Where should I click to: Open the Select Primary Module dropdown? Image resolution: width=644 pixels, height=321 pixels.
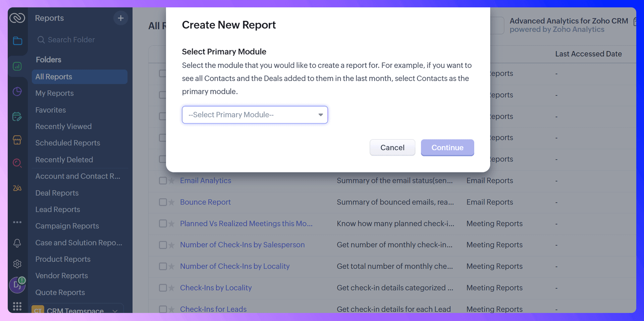click(255, 115)
